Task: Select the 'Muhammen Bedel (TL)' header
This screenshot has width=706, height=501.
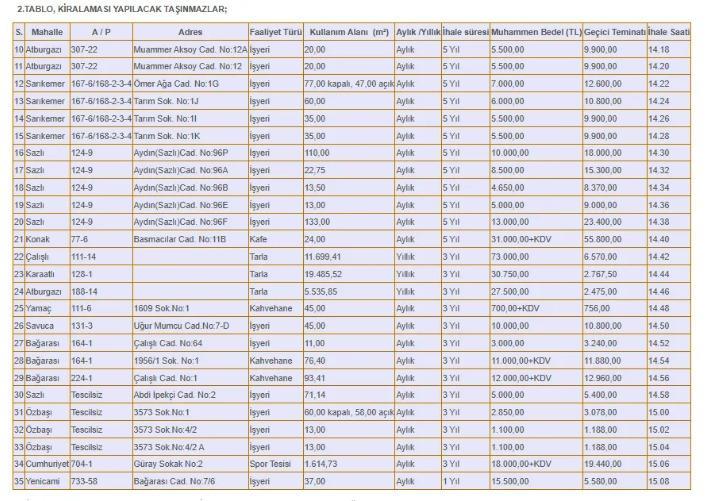Action: click(x=536, y=32)
